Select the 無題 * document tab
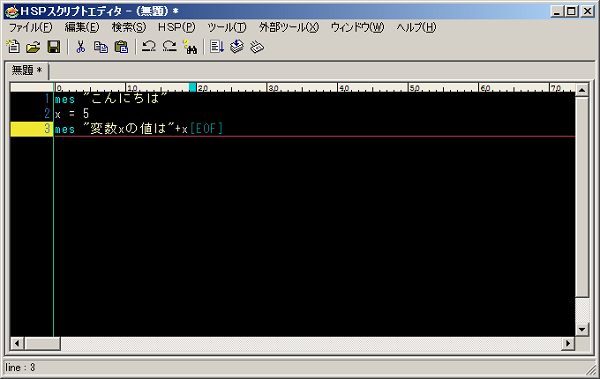 coord(26,70)
